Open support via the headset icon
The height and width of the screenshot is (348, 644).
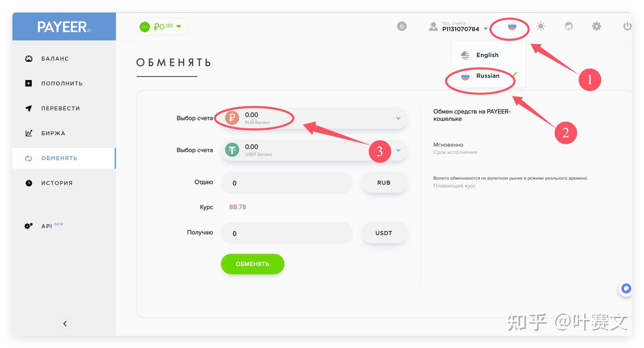coord(568,26)
